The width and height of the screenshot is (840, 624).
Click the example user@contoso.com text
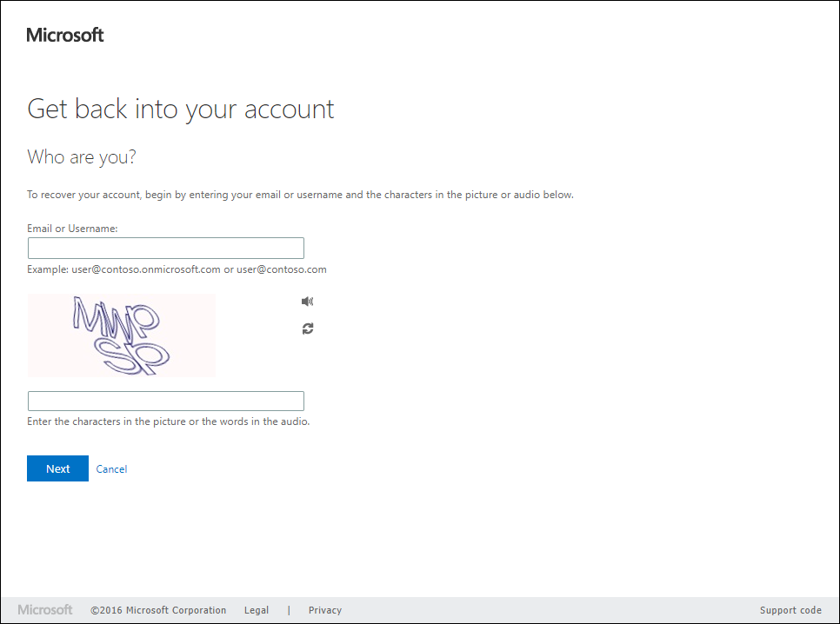(281, 269)
